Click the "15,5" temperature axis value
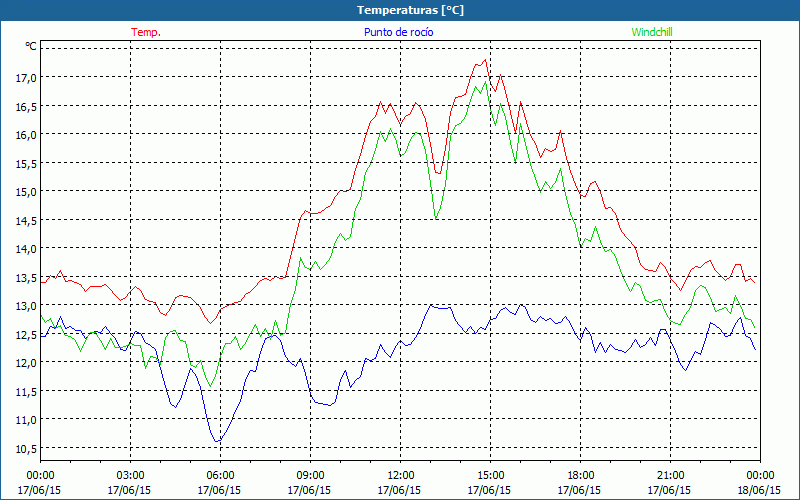800x500 pixels. [27, 163]
